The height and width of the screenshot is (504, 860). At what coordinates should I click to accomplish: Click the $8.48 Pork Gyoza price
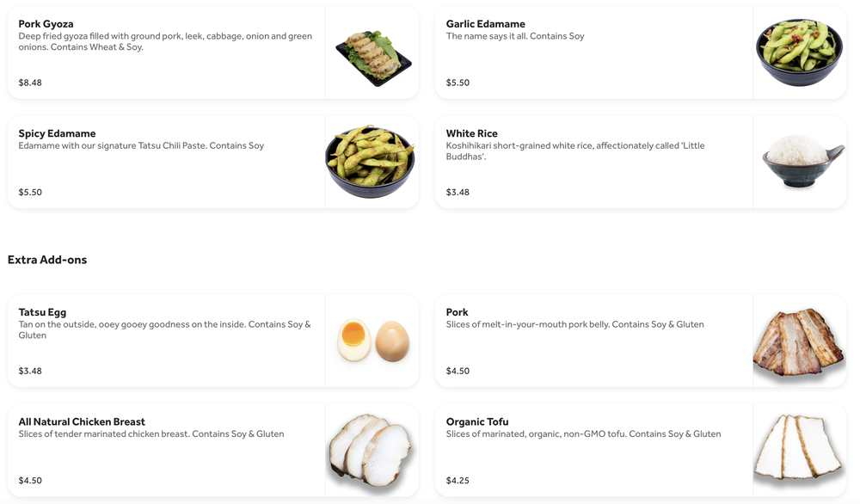click(x=30, y=83)
